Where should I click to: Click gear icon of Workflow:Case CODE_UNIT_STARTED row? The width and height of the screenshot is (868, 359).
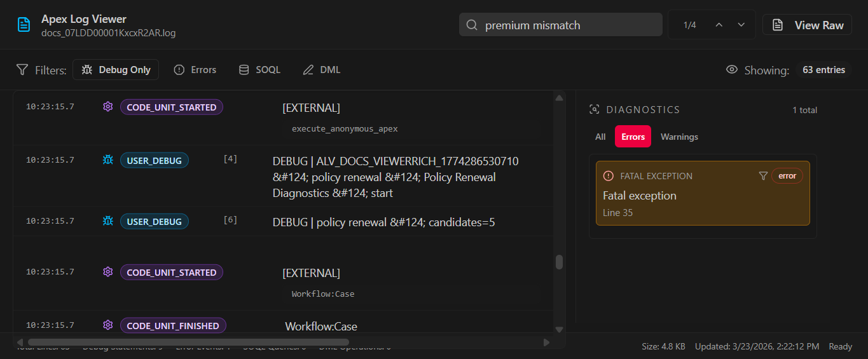pyautogui.click(x=108, y=272)
